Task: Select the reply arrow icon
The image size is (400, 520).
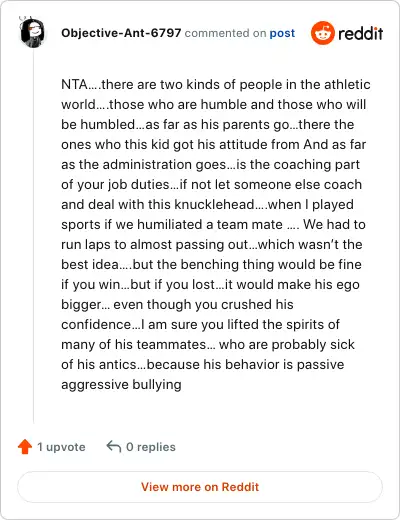Action: tap(114, 447)
